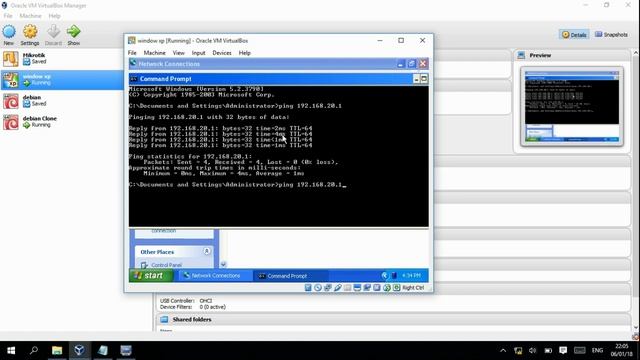Click the host network tray icon
640x360 pixels.
coord(518,351)
